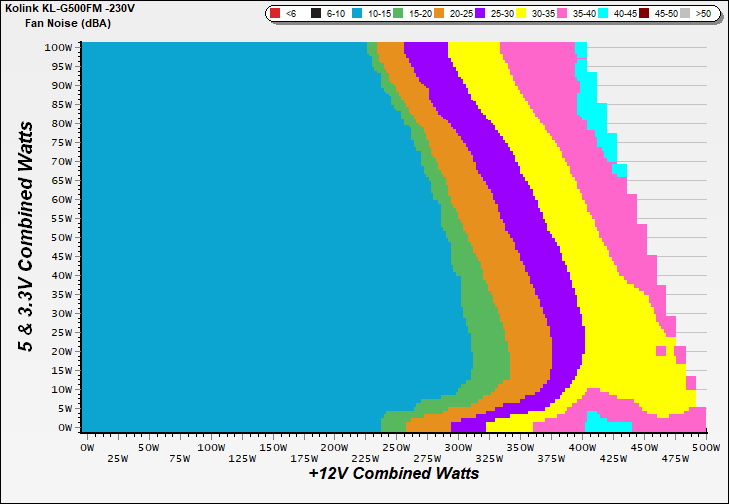Image resolution: width=729 pixels, height=504 pixels.
Task: Click the pink 35-40 legend swatch
Action: [x=561, y=13]
